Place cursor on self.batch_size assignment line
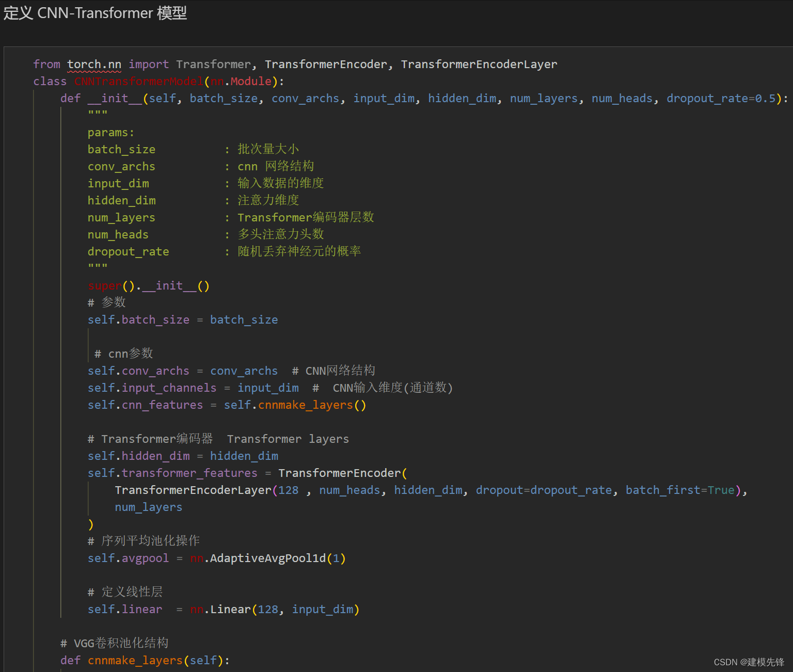The image size is (793, 672). 182,320
